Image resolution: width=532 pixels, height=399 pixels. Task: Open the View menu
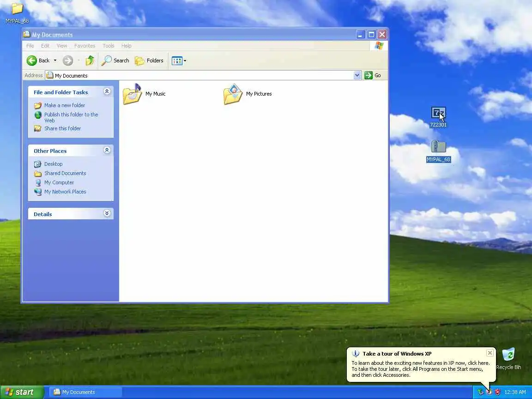pos(62,46)
